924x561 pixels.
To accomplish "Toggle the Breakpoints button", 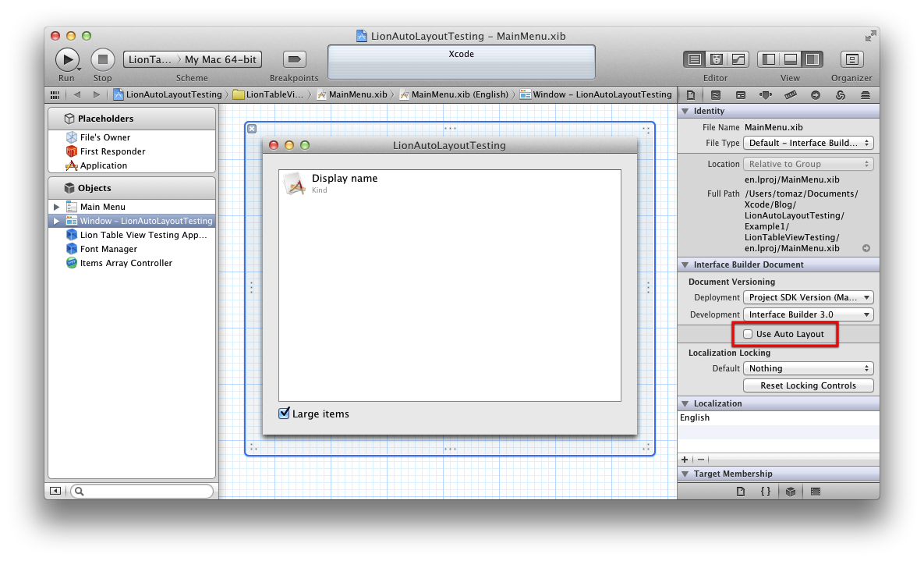I will pyautogui.click(x=294, y=59).
